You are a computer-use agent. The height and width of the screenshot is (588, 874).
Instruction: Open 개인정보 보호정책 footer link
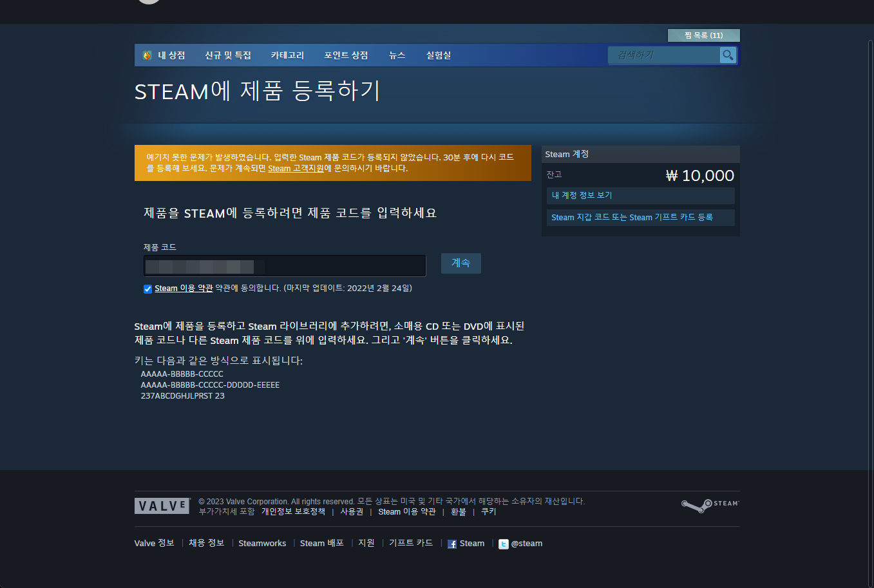[293, 512]
